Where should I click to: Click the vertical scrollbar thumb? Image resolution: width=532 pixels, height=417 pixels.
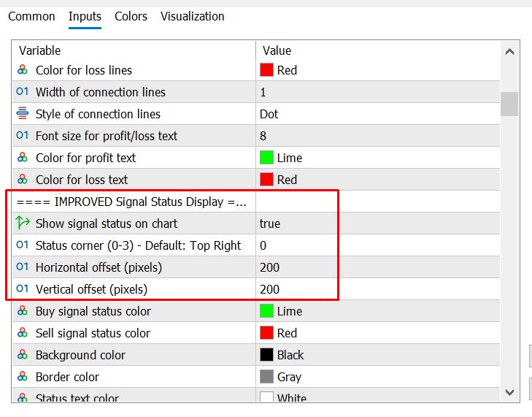509,104
